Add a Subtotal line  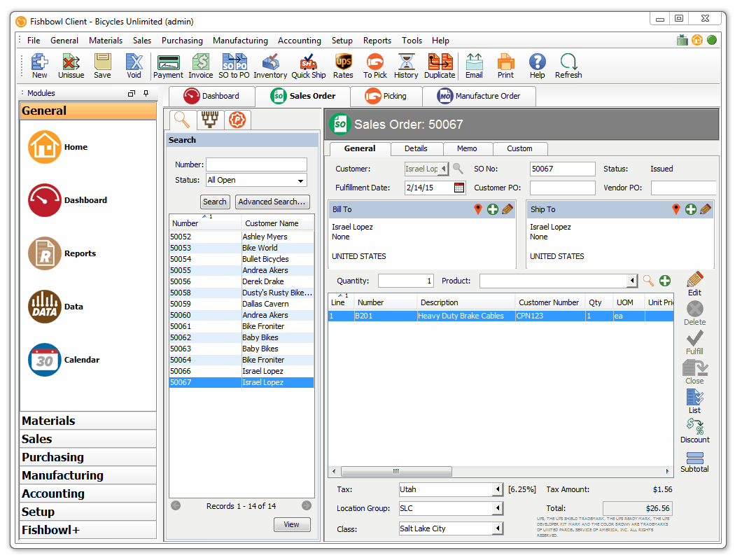click(x=694, y=462)
